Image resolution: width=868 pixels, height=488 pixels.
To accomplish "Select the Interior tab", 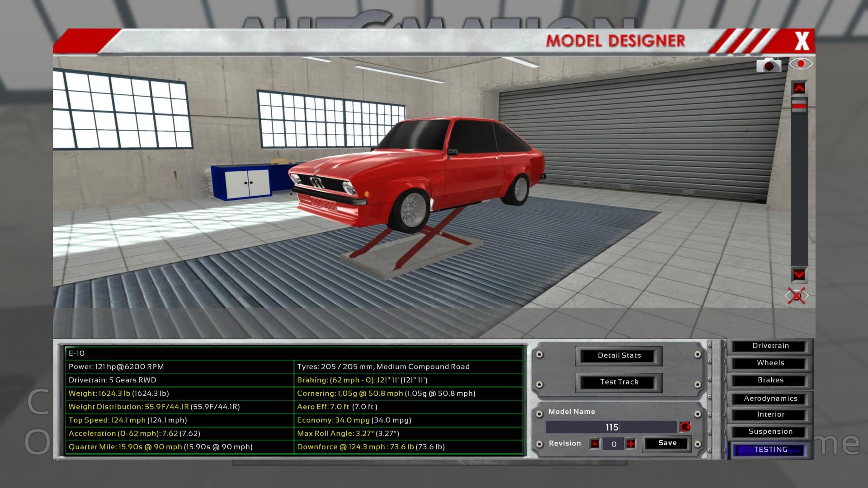I will click(770, 415).
